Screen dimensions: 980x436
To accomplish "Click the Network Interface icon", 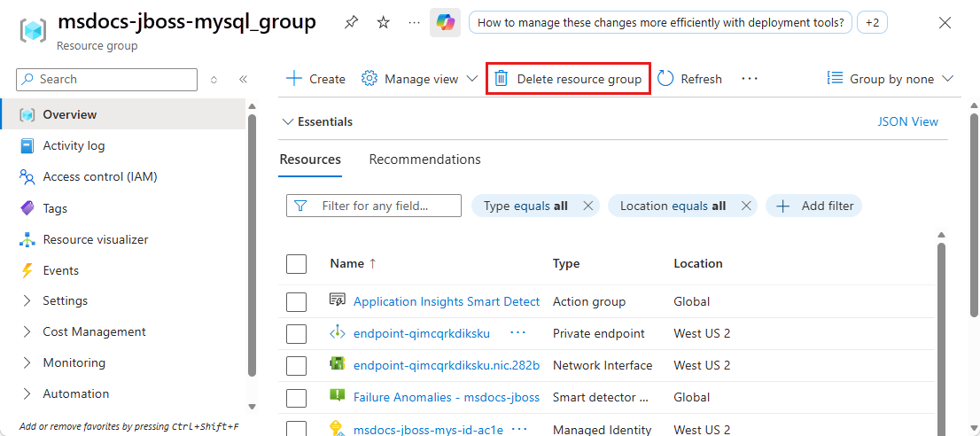I will click(x=337, y=364).
